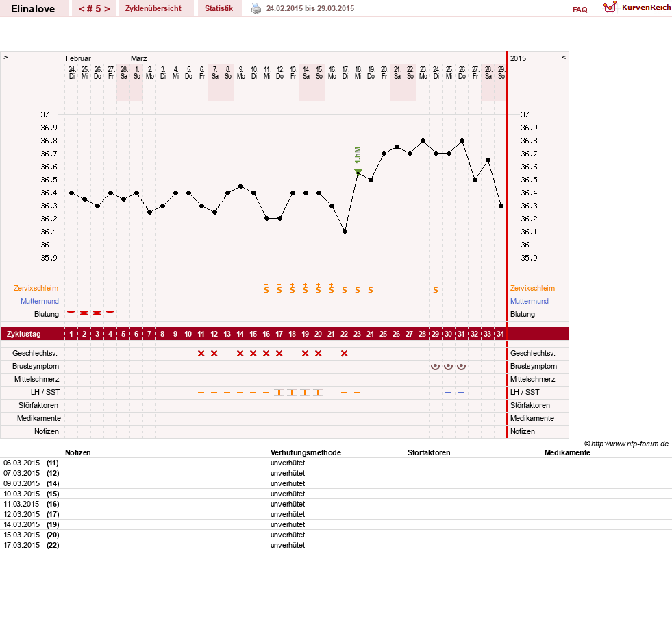The image size is (672, 630).
Task: Open the FAQ link
Action: tap(580, 10)
